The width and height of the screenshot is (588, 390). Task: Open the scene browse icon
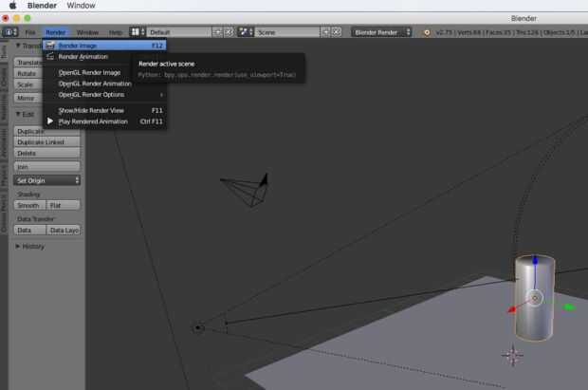point(246,32)
